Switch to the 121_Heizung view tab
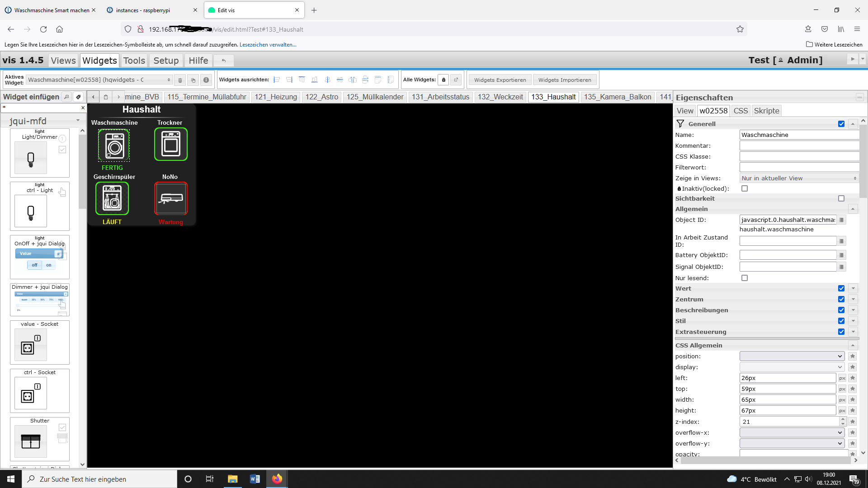 pos(276,97)
